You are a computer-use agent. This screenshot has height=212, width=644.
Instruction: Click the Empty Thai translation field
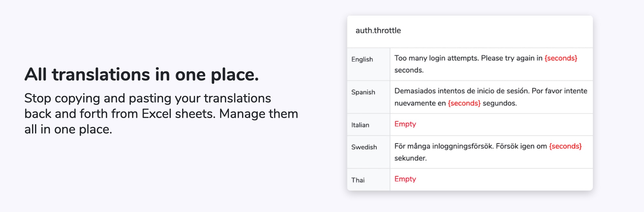pos(491,179)
